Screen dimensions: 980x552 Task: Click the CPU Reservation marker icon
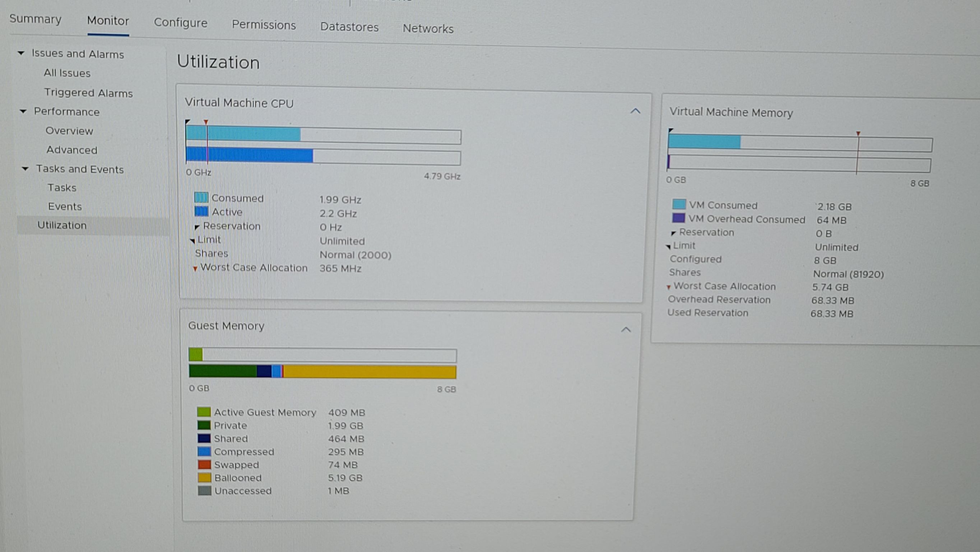tap(197, 227)
